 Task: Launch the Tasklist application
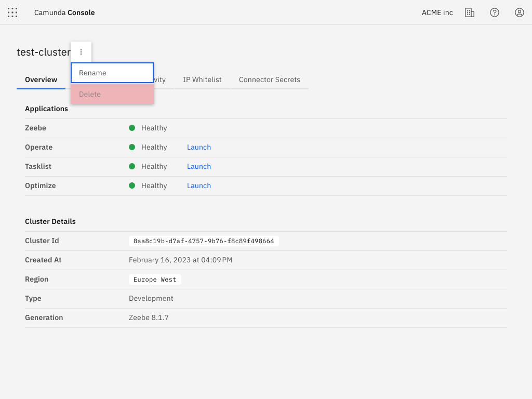click(199, 166)
